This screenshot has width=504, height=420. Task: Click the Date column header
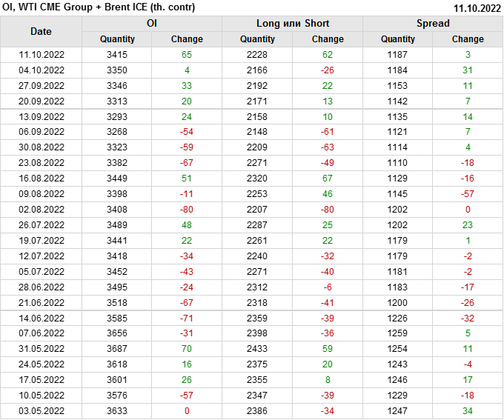tap(42, 31)
